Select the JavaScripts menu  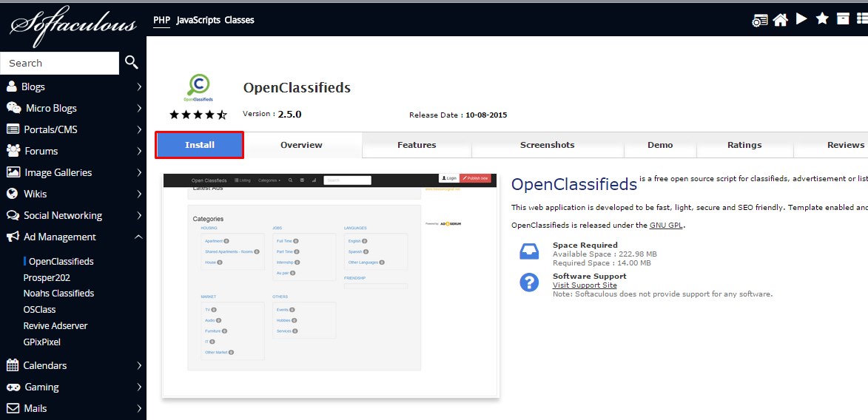tap(197, 20)
